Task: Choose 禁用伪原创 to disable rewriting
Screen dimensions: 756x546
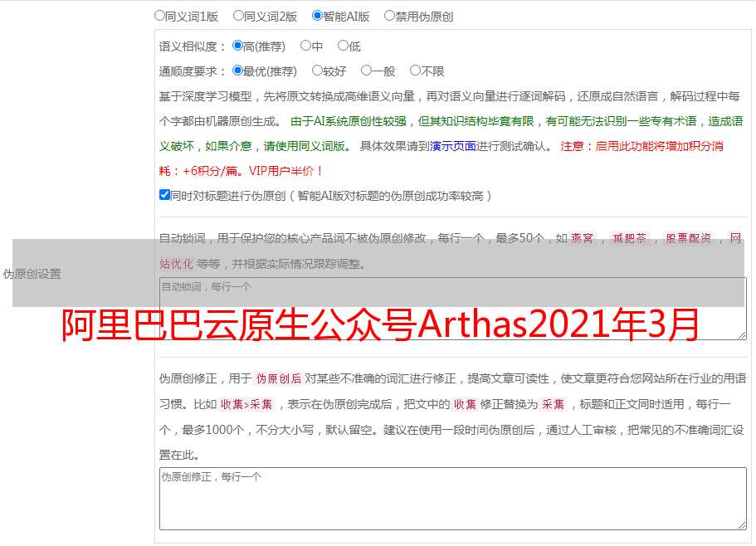Action: [389, 15]
